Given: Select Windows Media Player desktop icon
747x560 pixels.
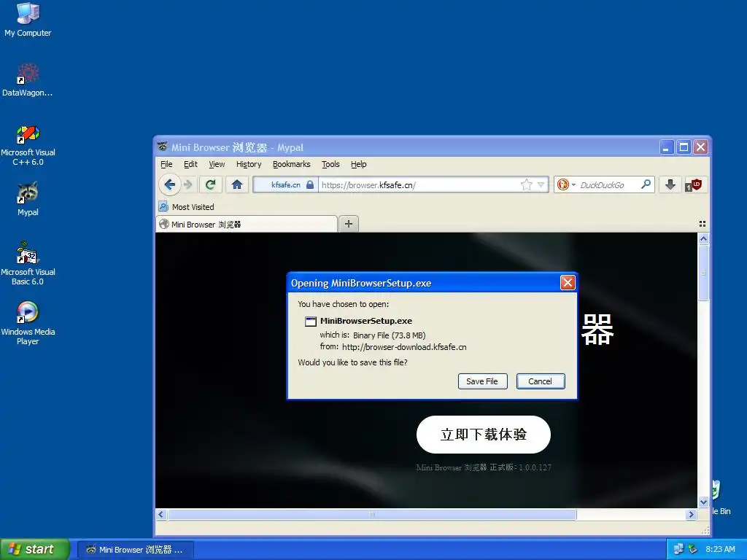Looking at the screenshot, I should coord(28,323).
